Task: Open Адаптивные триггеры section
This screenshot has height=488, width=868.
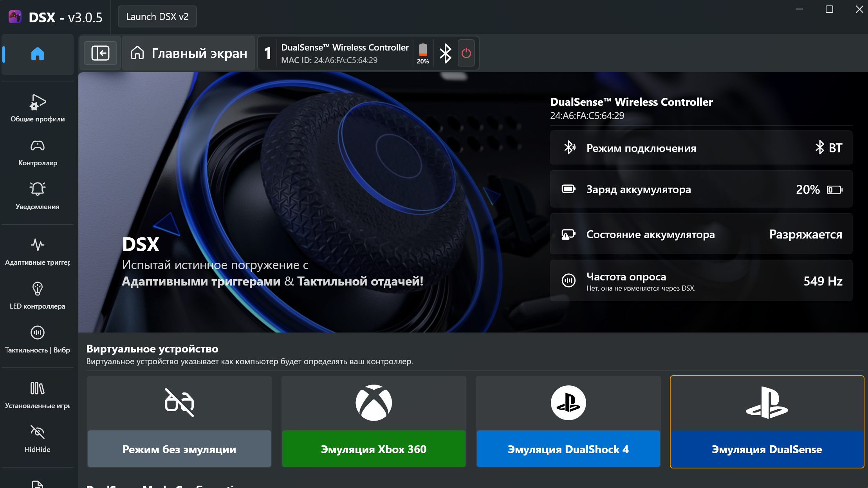Action: pyautogui.click(x=38, y=252)
